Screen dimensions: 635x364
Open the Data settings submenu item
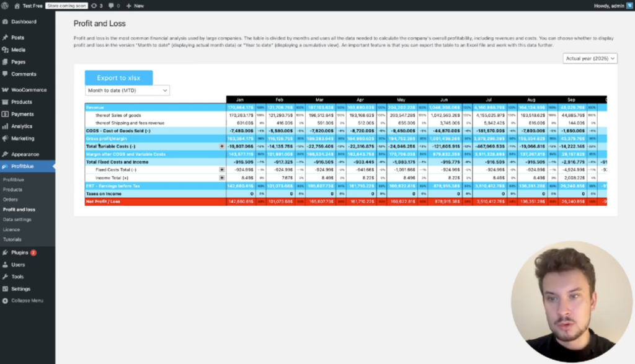click(17, 220)
